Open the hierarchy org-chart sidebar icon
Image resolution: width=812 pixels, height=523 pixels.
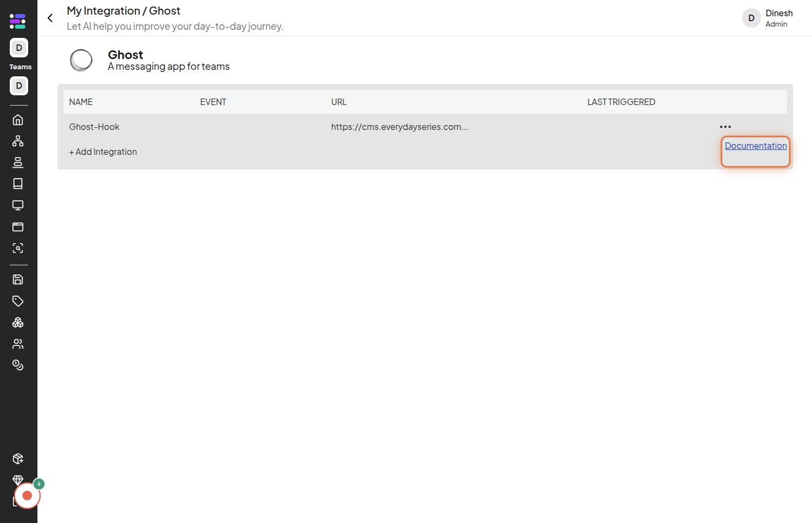tap(18, 141)
